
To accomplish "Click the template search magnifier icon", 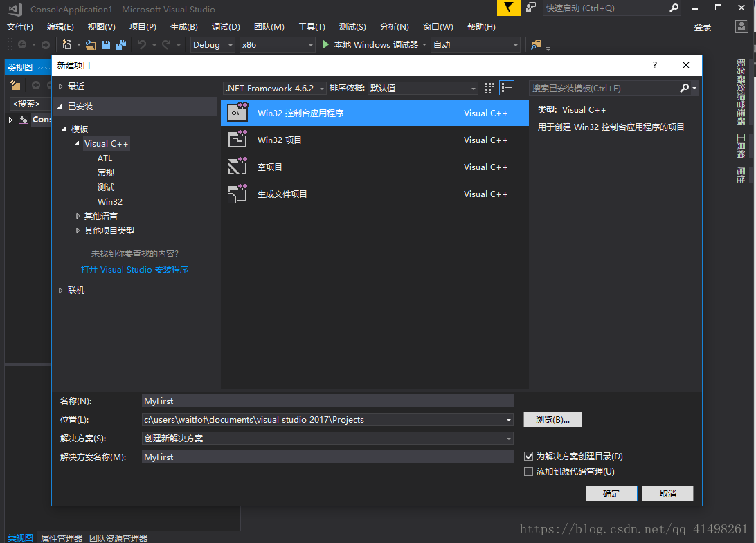I will [684, 88].
